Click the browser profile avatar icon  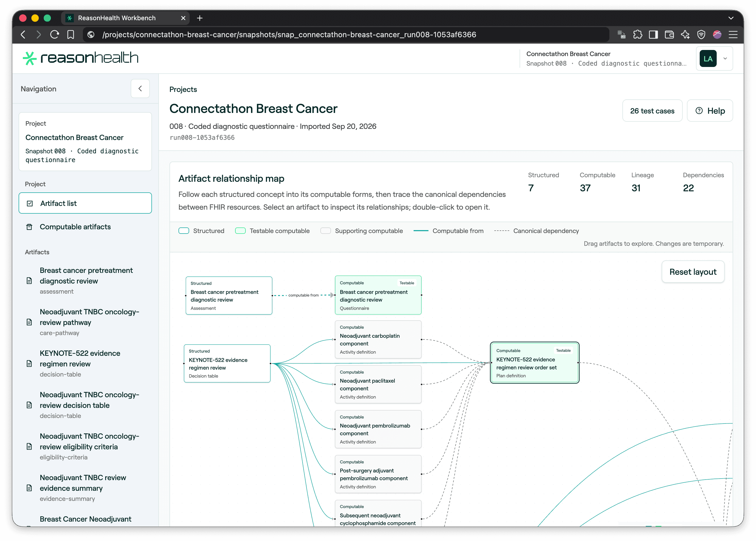(x=717, y=35)
